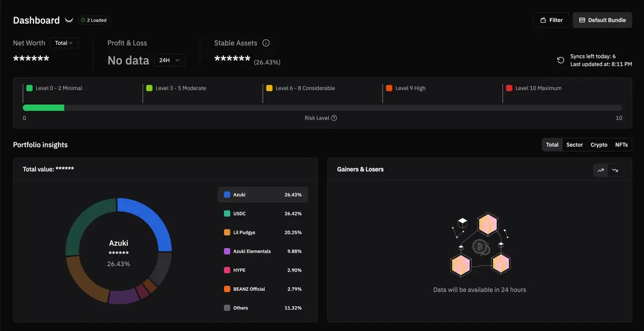
Task: Click the Gainers & Losers heading
Action: (360, 169)
